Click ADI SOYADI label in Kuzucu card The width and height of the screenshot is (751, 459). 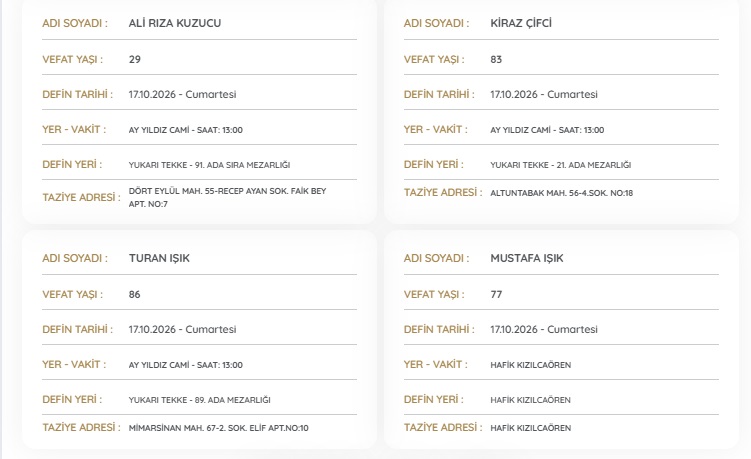pos(75,23)
